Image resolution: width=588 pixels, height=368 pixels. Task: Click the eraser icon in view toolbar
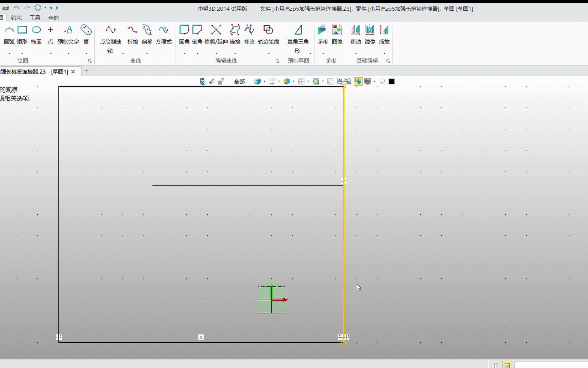tap(212, 81)
